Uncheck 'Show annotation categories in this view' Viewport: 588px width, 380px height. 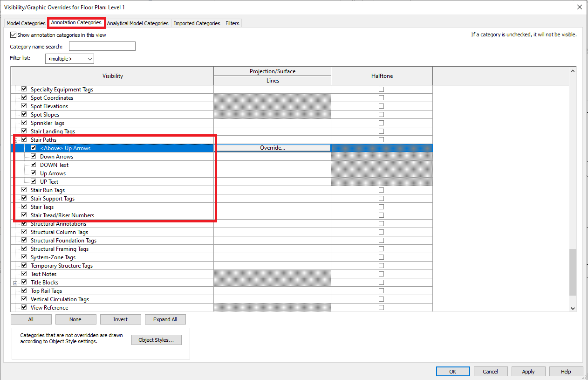14,35
